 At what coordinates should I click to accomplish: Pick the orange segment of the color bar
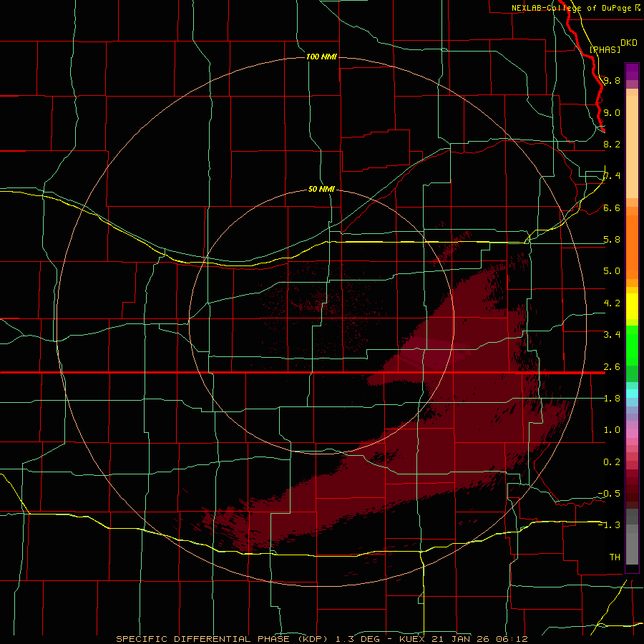pyautogui.click(x=632, y=247)
